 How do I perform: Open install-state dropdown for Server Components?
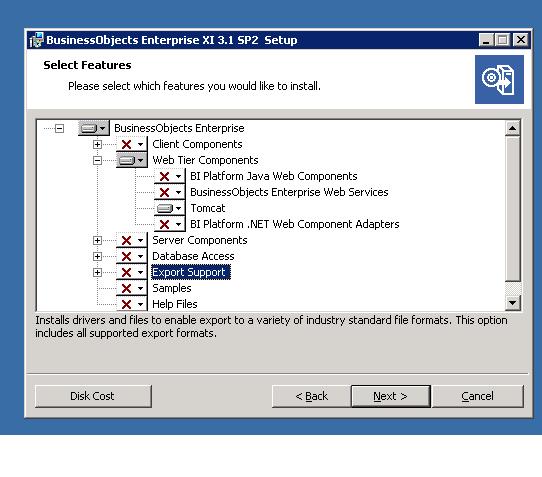pos(132,240)
